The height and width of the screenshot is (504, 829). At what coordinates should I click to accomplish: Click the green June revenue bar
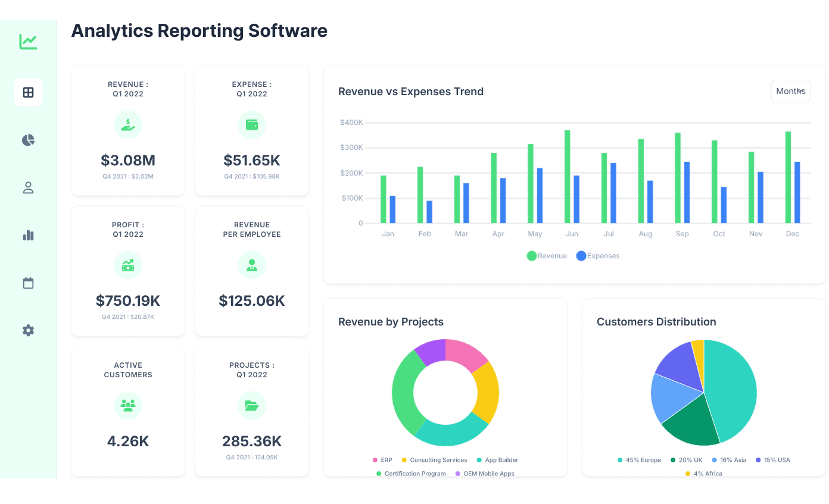tap(568, 177)
